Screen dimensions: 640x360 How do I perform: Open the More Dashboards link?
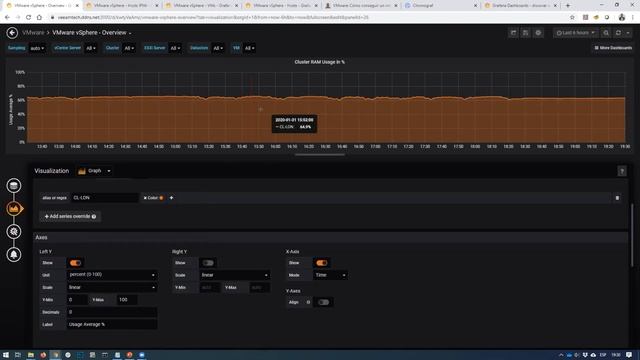click(613, 48)
